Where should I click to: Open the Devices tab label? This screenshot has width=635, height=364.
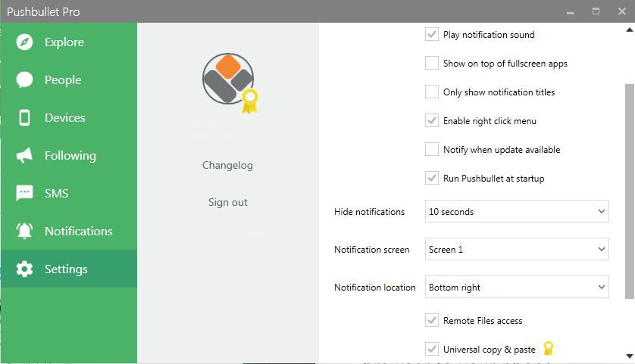65,118
